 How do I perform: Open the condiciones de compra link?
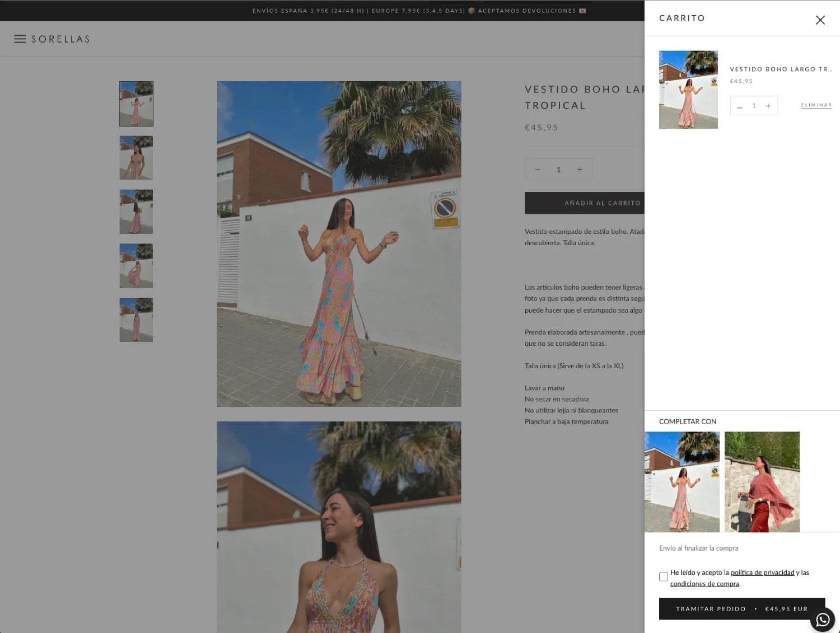tap(704, 583)
